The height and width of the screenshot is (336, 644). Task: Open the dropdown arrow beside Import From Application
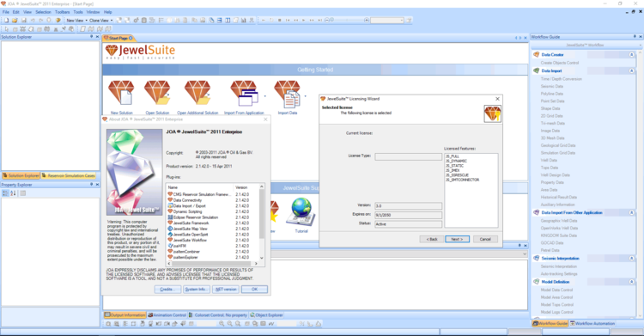tap(265, 96)
